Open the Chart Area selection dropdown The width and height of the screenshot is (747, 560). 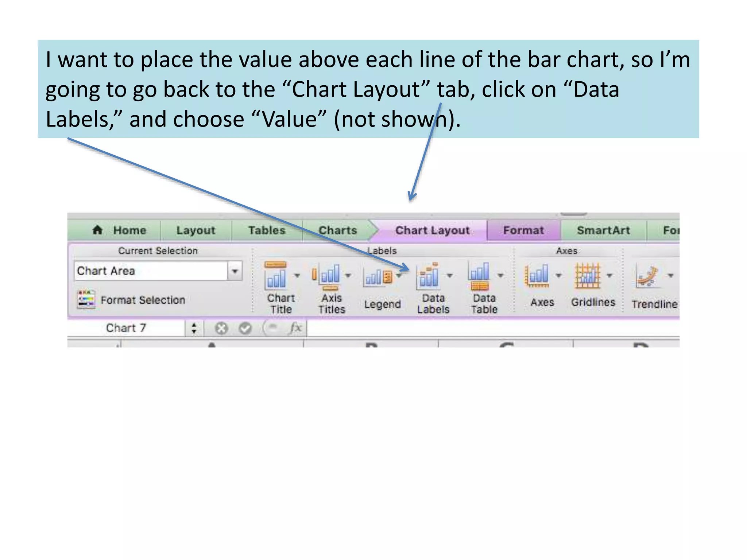tap(235, 271)
